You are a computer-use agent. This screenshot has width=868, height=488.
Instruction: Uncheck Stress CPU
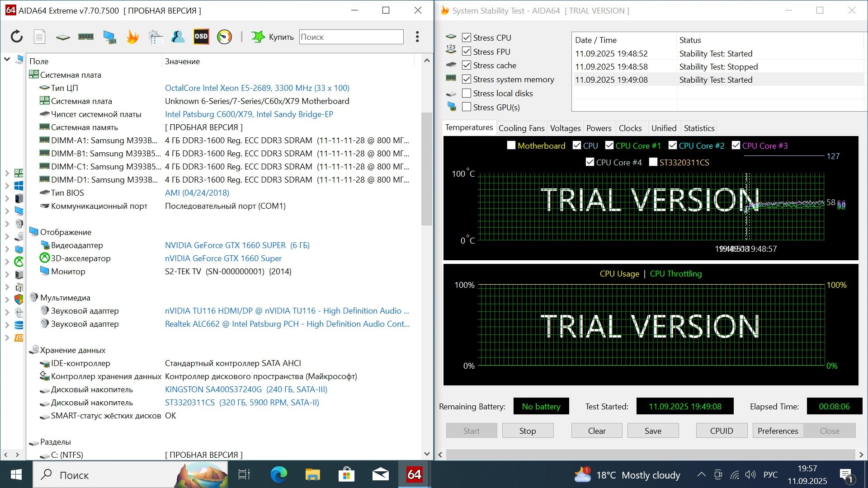point(467,38)
